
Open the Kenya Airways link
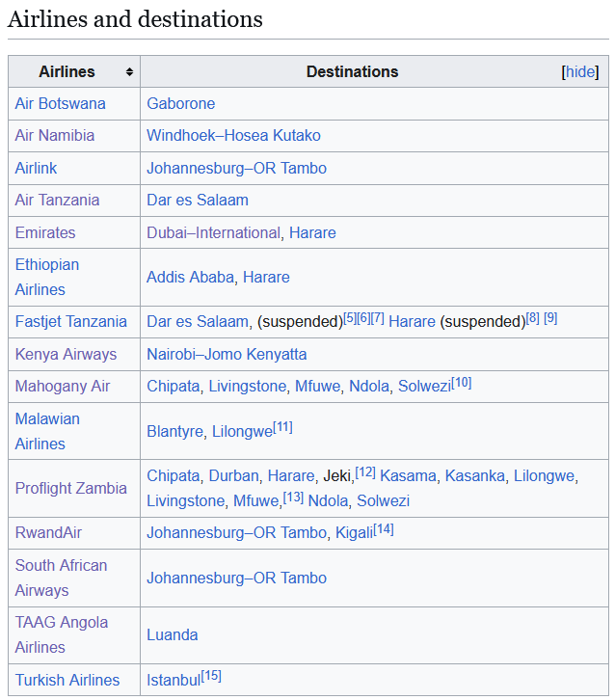click(66, 354)
